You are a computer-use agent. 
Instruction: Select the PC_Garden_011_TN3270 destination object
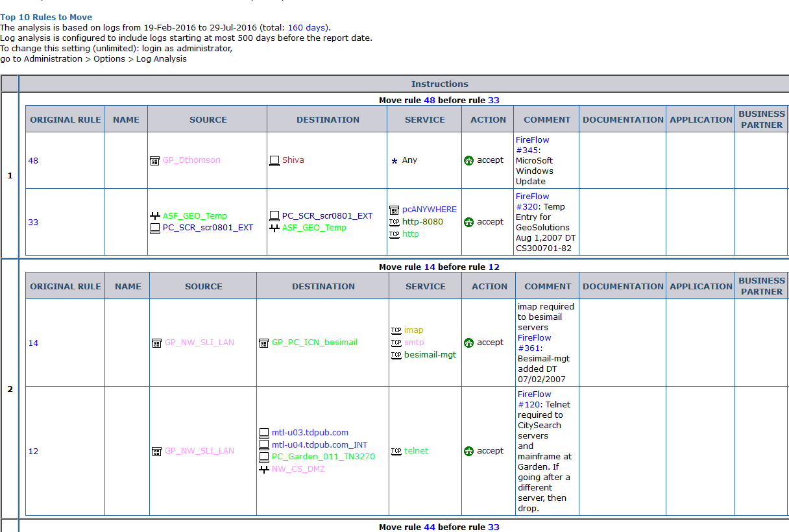322,457
